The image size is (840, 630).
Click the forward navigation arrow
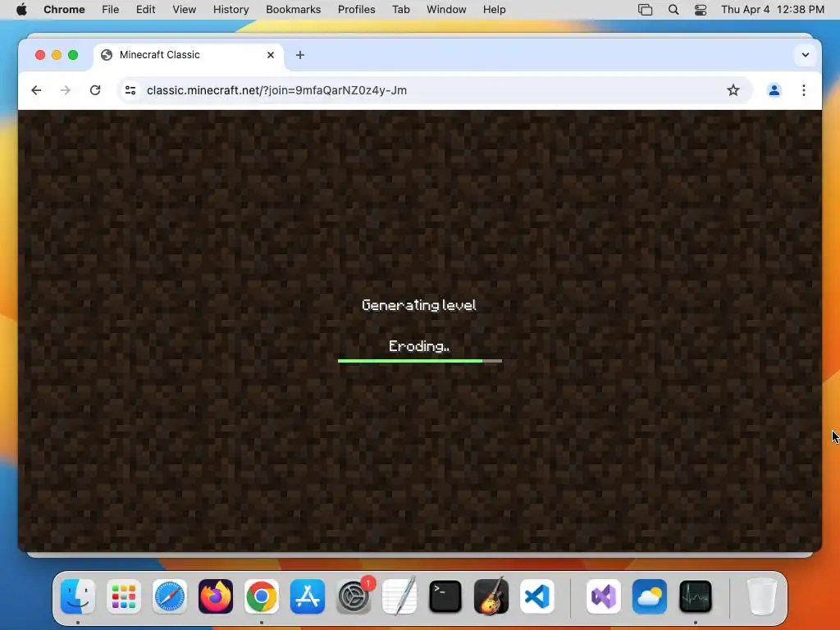coord(66,90)
